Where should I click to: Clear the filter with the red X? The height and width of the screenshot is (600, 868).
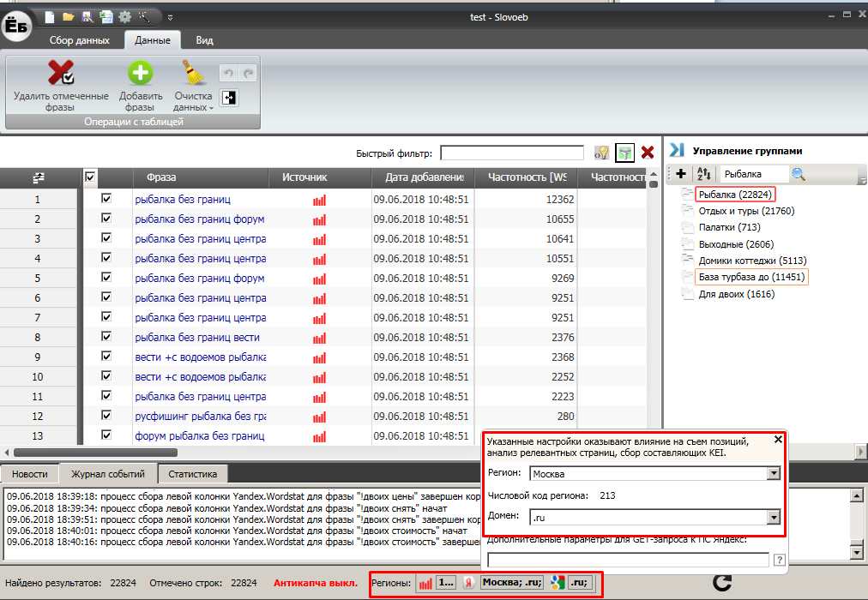pyautogui.click(x=647, y=153)
